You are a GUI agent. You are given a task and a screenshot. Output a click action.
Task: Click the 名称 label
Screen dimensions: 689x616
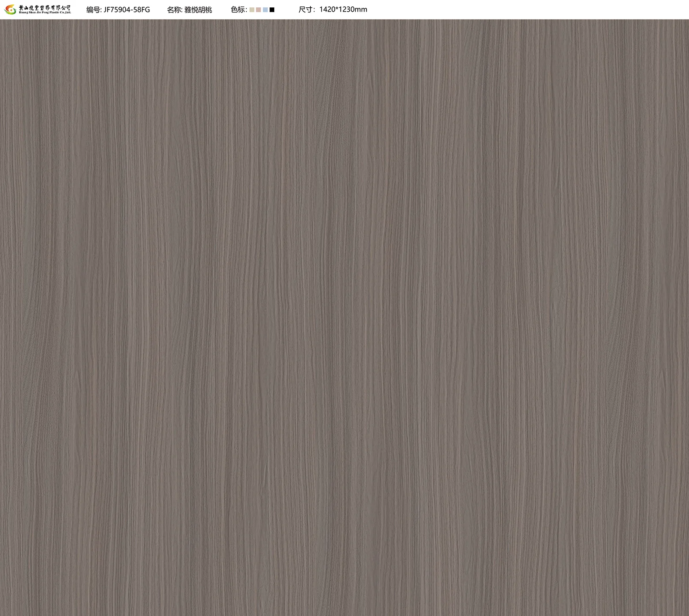tap(174, 9)
